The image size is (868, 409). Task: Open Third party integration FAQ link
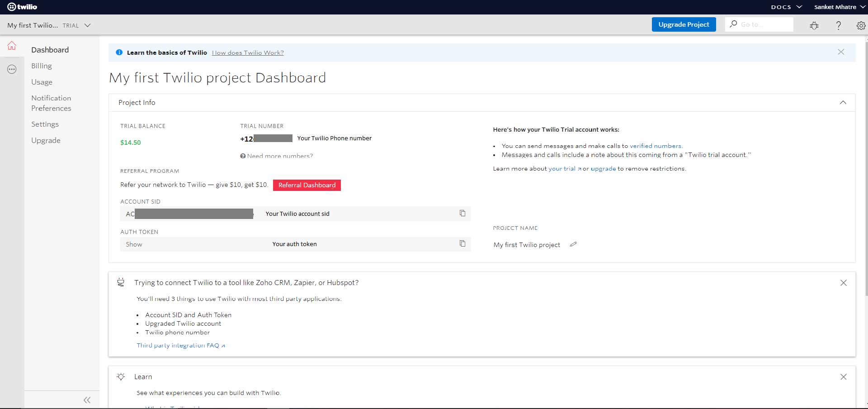click(181, 345)
